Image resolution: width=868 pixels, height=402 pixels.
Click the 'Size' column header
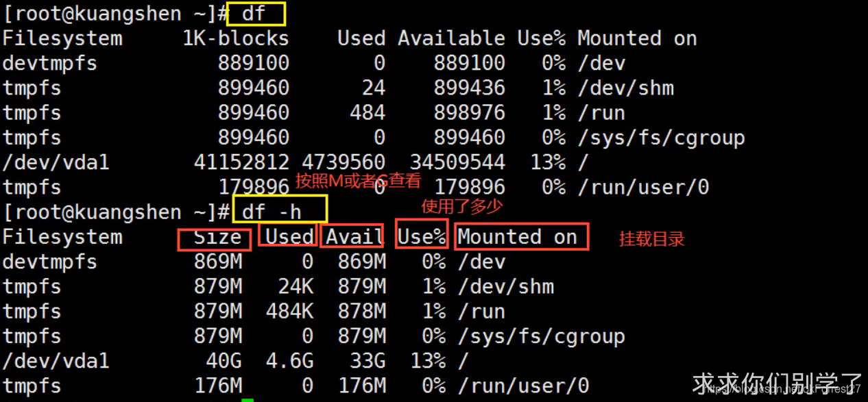218,238
